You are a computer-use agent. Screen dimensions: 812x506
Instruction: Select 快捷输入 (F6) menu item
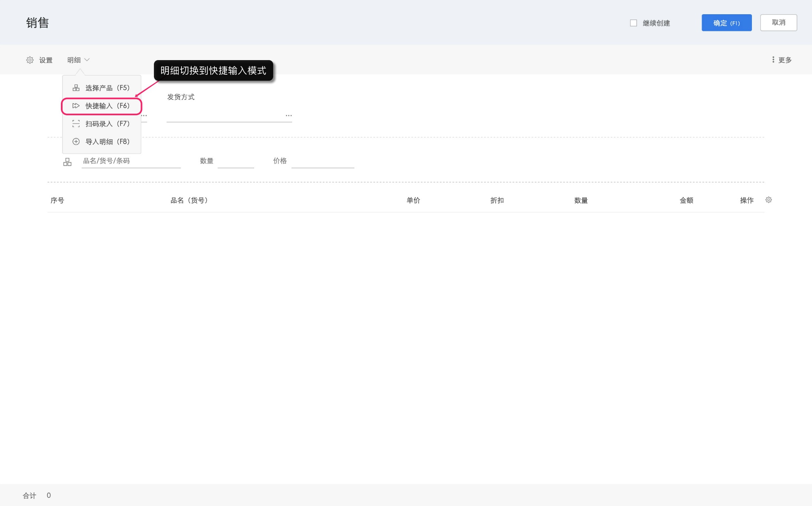pos(107,106)
